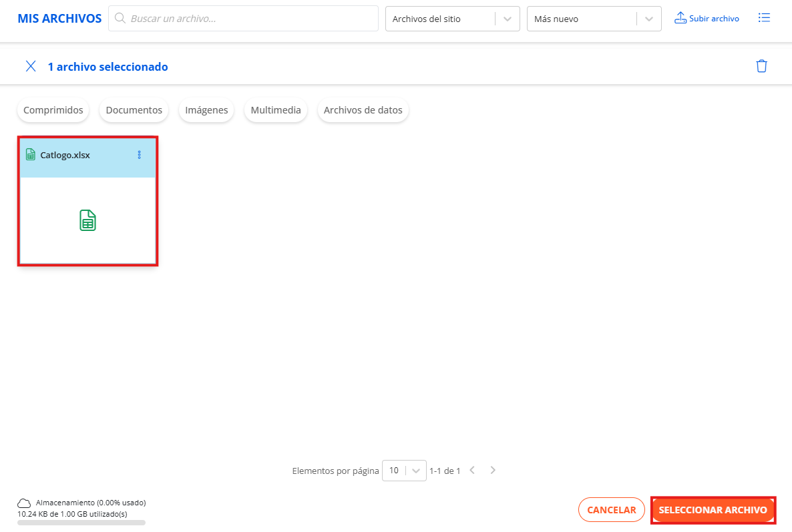Screen dimensions: 792x532
Task: Open the Archivos del sitio dropdown
Action: click(452, 19)
